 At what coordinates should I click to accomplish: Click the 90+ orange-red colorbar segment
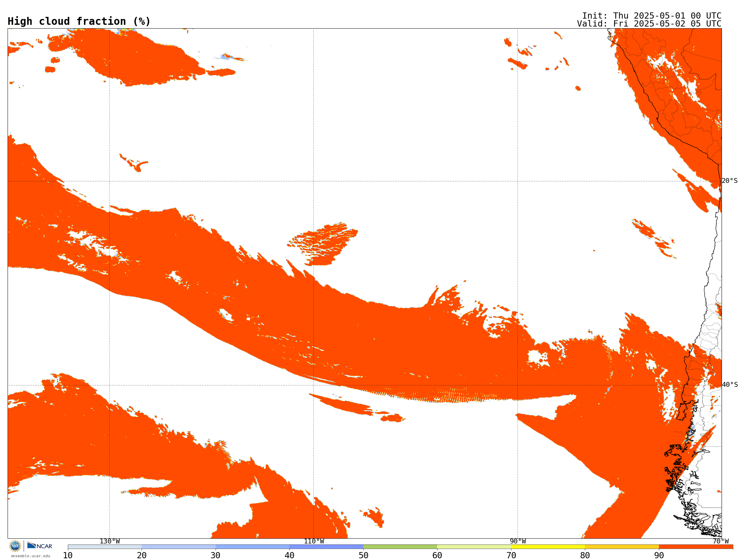(696, 547)
